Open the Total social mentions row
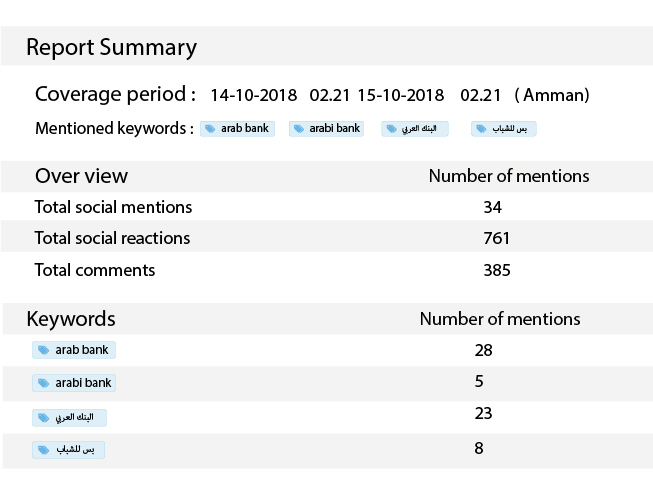The image size is (653, 501). (113, 207)
